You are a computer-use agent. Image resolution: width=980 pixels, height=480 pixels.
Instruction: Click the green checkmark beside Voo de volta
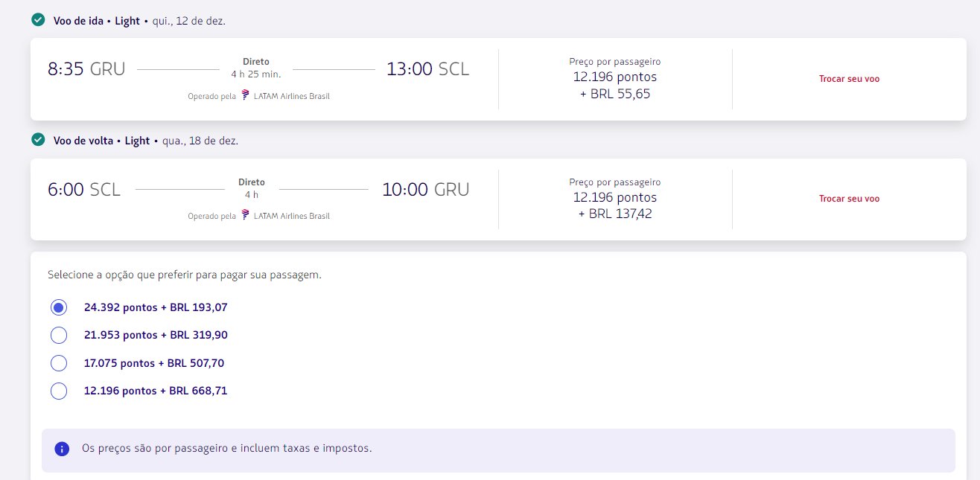pyautogui.click(x=38, y=140)
